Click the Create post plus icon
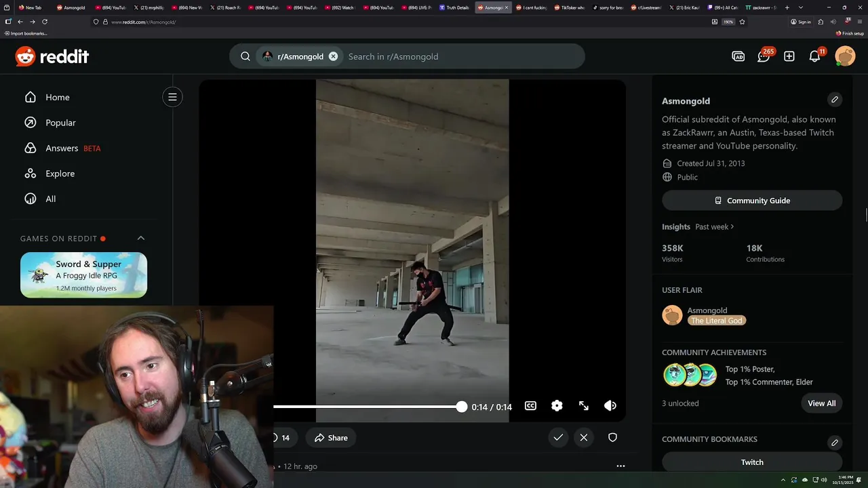Image resolution: width=868 pixels, height=488 pixels. [x=789, y=56]
